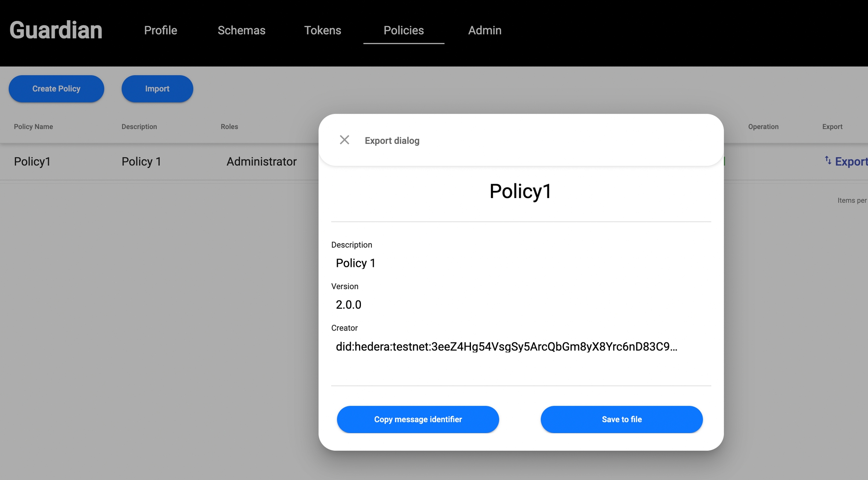Viewport: 868px width, 480px height.
Task: Select the Policies tab
Action: 403,30
